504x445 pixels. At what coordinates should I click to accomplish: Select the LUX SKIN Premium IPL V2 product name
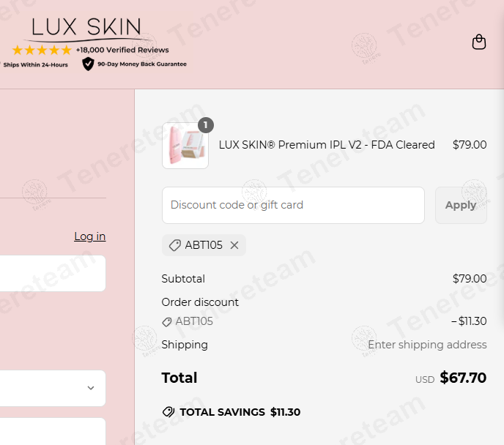[x=327, y=145]
